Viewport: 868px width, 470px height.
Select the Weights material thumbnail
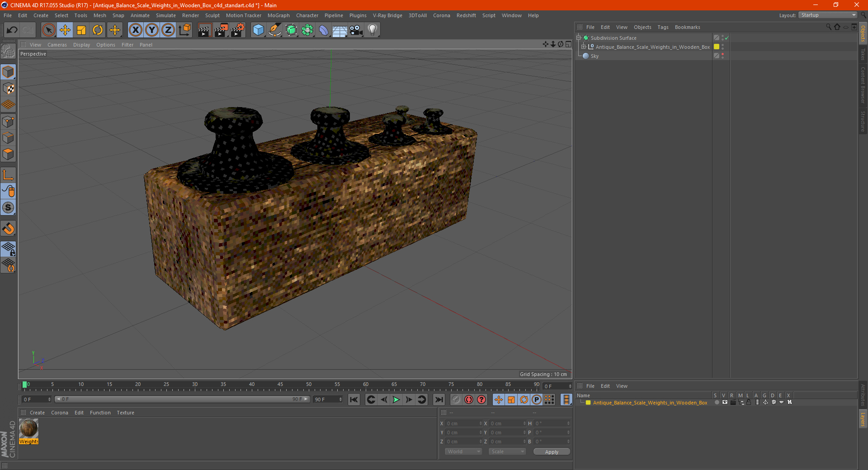click(28, 428)
